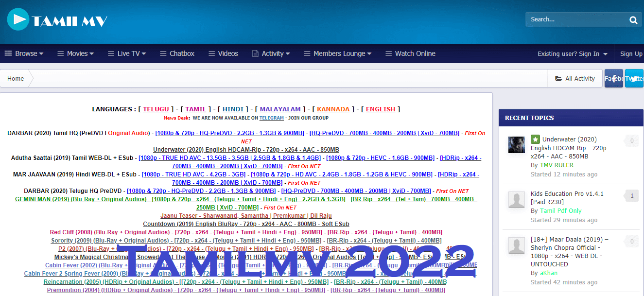644x296 pixels.
Task: Click the Sign Up link
Action: [631, 53]
